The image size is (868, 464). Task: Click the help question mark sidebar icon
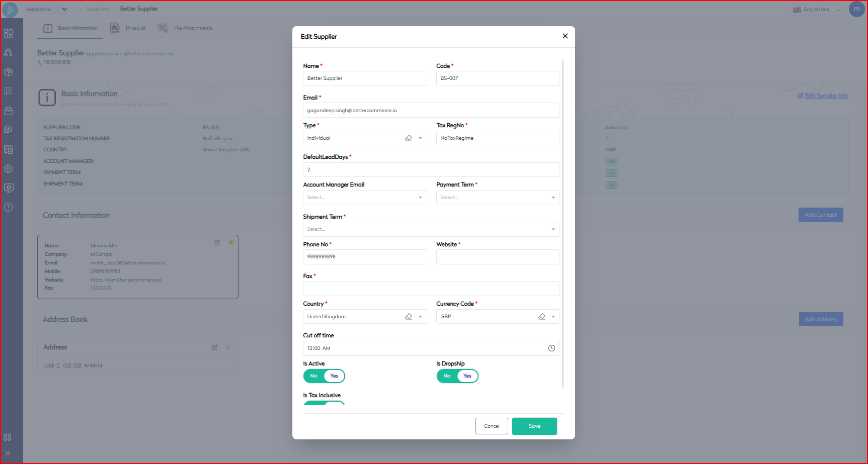tap(9, 207)
